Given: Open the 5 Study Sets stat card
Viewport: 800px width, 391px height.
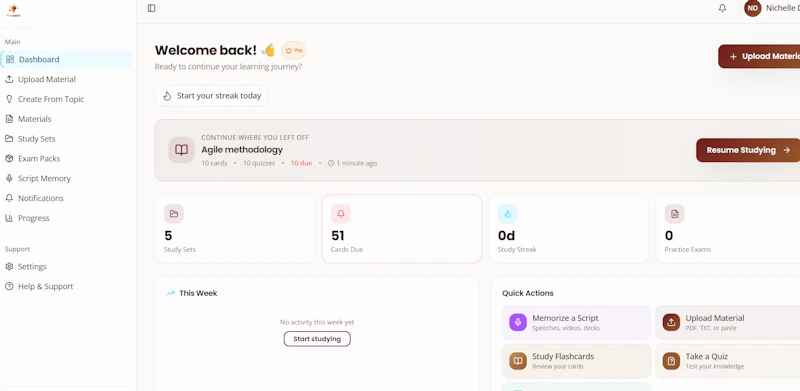Looking at the screenshot, I should [x=235, y=229].
